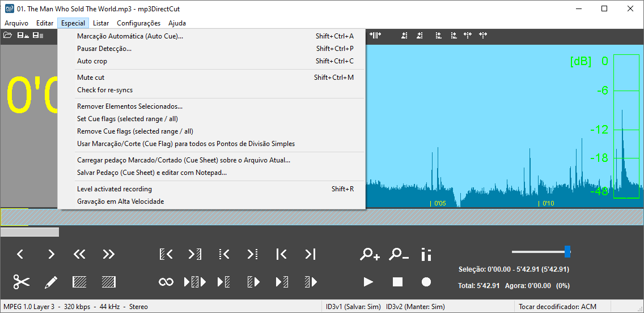
Task: Click hatched bar with left arrow icon
Action: (166, 254)
